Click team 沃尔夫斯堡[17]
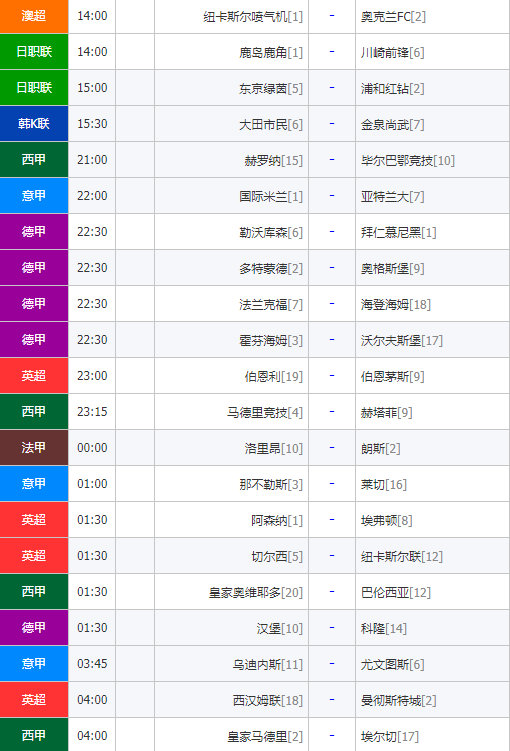Viewport: 510px width, 751px height. point(402,341)
